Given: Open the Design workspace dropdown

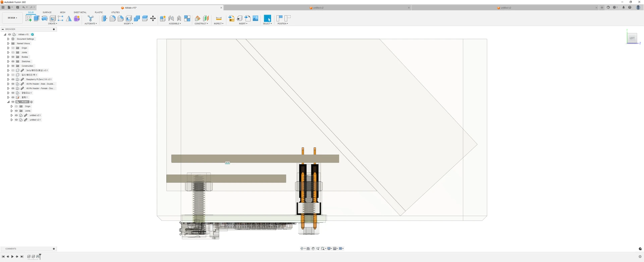Looking at the screenshot, I should [x=12, y=18].
